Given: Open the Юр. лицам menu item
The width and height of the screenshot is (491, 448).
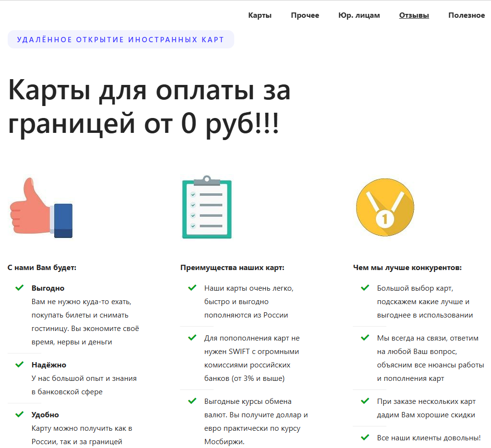Looking at the screenshot, I should click(x=359, y=15).
